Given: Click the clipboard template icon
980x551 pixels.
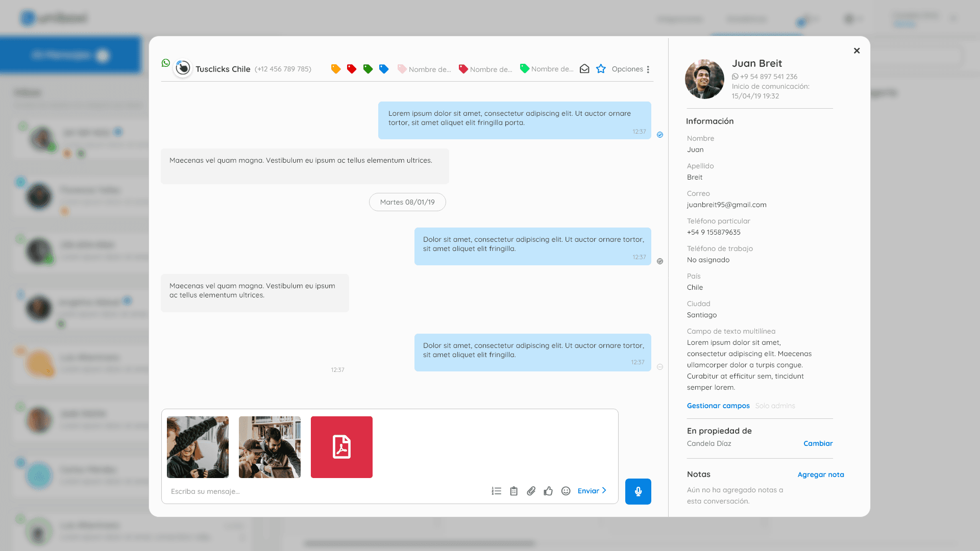Looking at the screenshot, I should coord(513,491).
